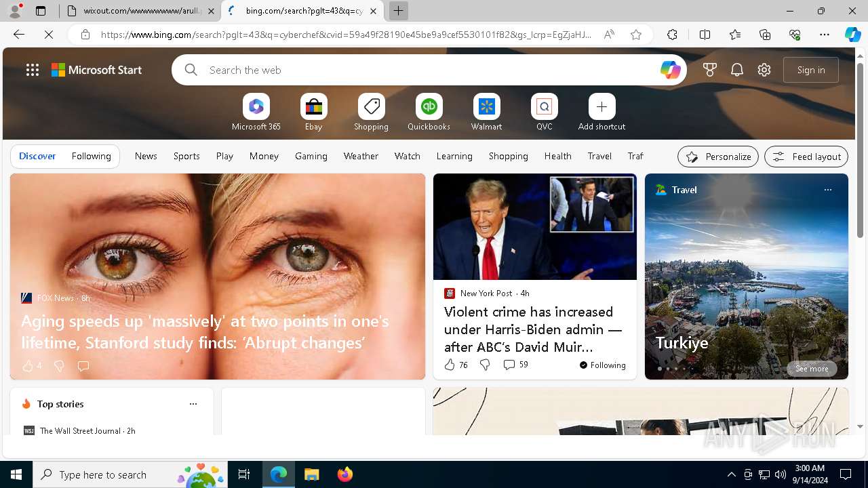Enable Split screen view
This screenshot has width=868, height=488.
click(x=705, y=35)
